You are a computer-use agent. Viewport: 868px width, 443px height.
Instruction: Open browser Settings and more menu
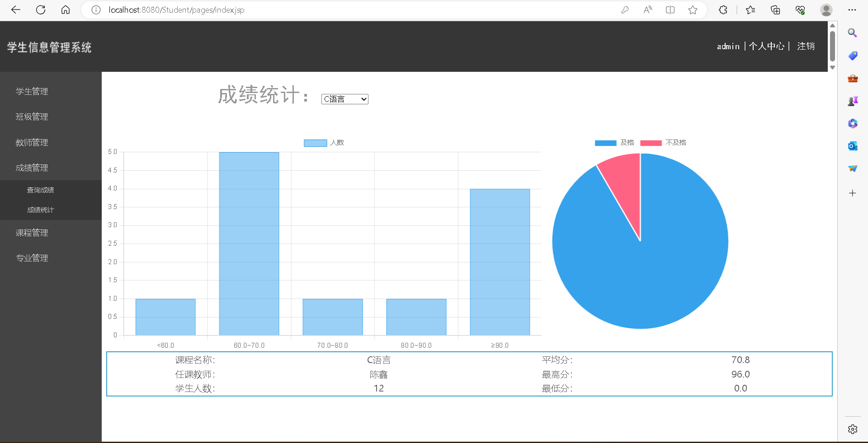click(852, 10)
